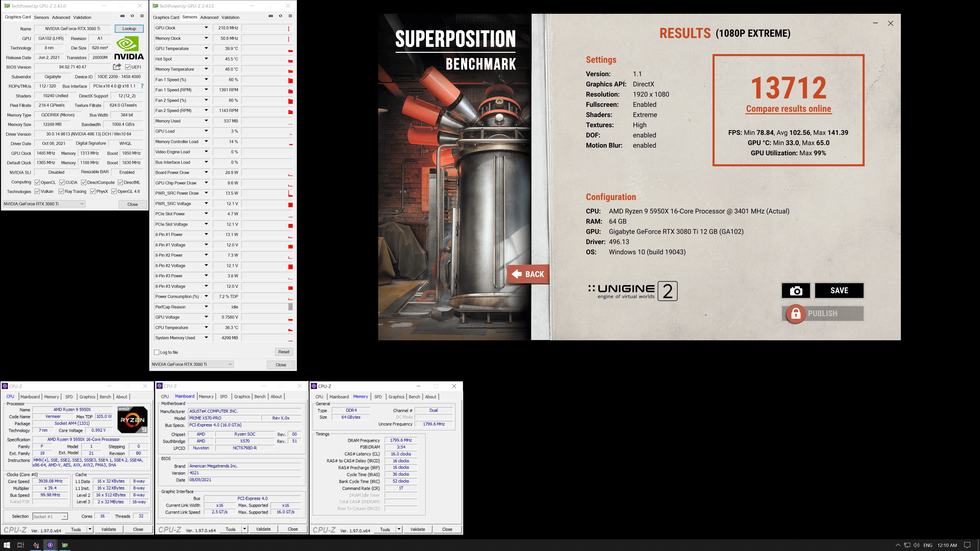The width and height of the screenshot is (980, 551).
Task: Click Close in GPU-Z Graphics Card window
Action: click(x=132, y=204)
